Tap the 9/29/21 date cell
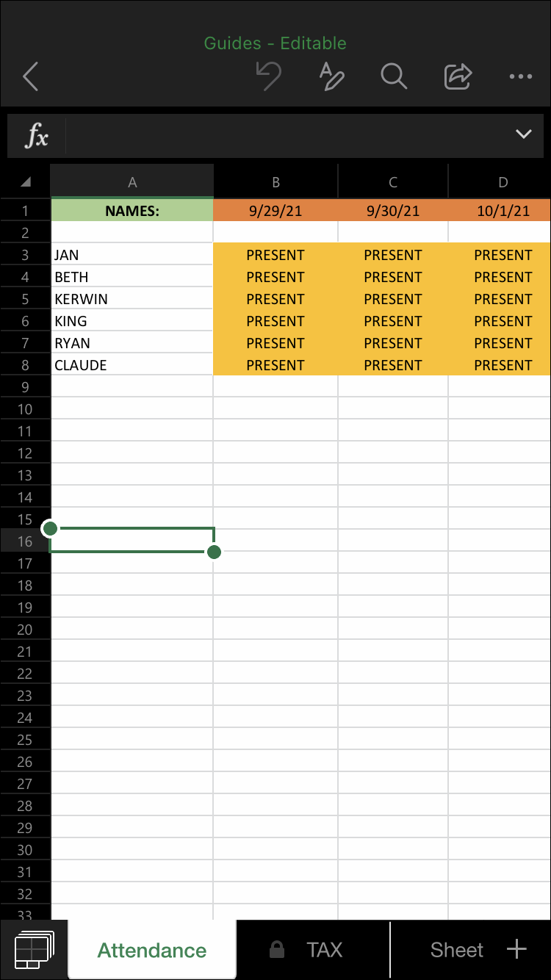This screenshot has height=980, width=551. coord(275,211)
